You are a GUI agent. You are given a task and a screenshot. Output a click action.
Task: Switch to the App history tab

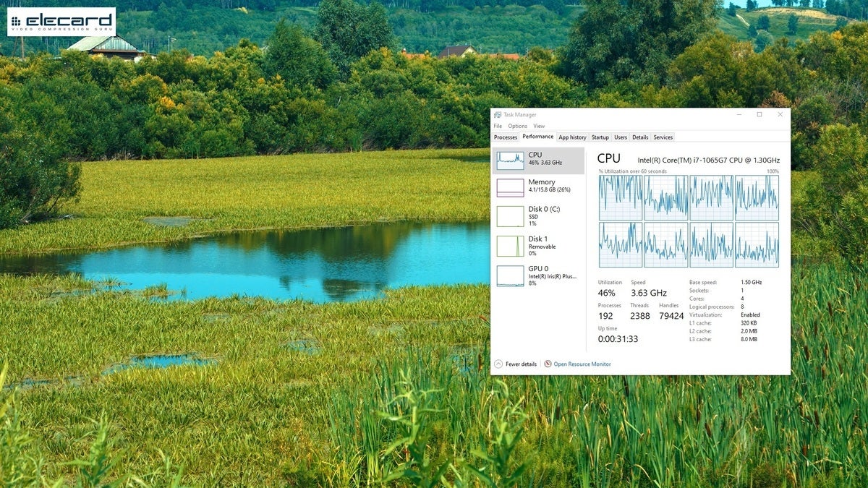pos(572,137)
